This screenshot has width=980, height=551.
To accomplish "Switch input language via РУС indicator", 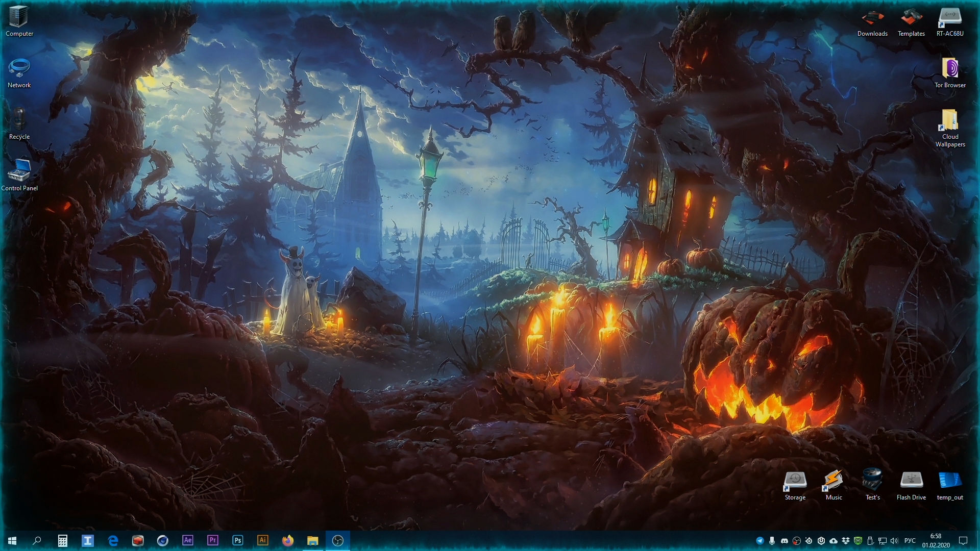I will (x=910, y=541).
